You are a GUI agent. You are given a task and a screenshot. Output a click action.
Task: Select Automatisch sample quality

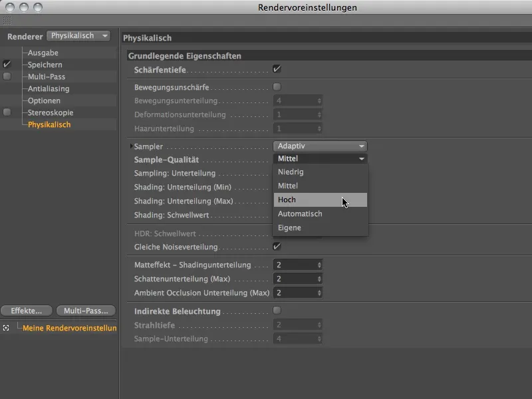click(321, 213)
